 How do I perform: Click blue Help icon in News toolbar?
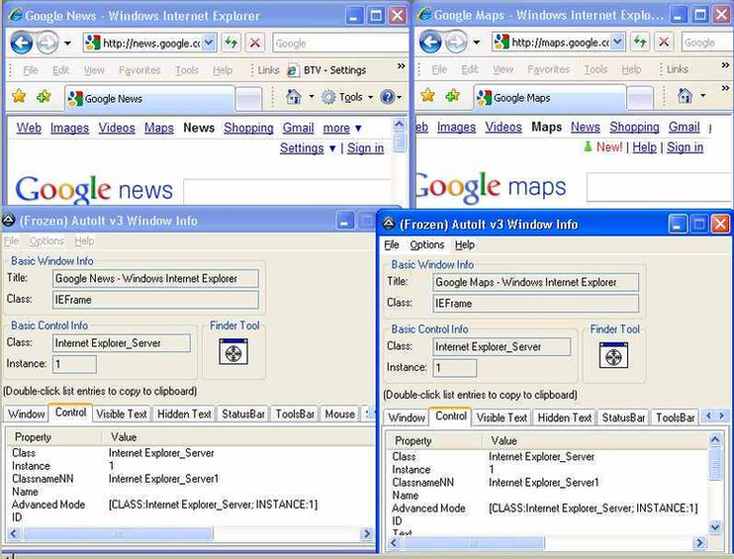[x=388, y=97]
